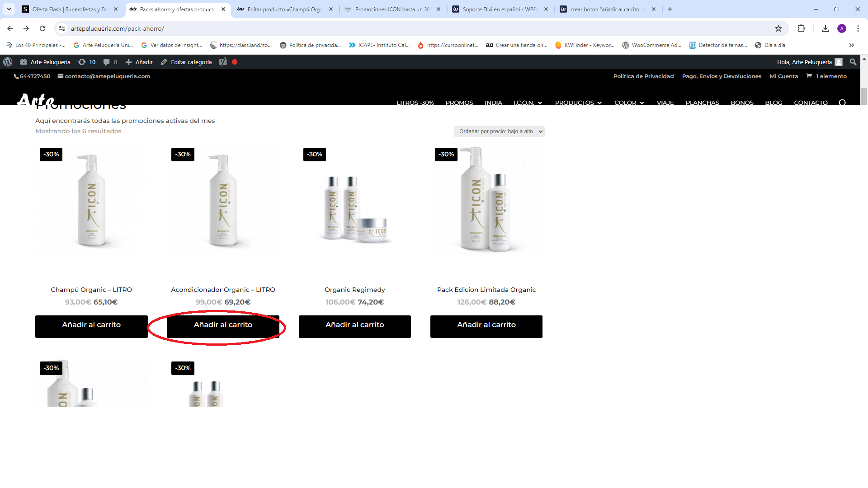Image resolution: width=868 pixels, height=488 pixels.
Task: Open Hola, Arte Peluquería account menu
Action: click(809, 62)
